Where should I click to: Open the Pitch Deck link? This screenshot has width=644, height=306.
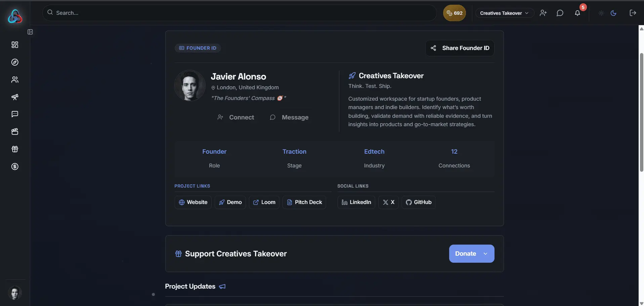304,202
